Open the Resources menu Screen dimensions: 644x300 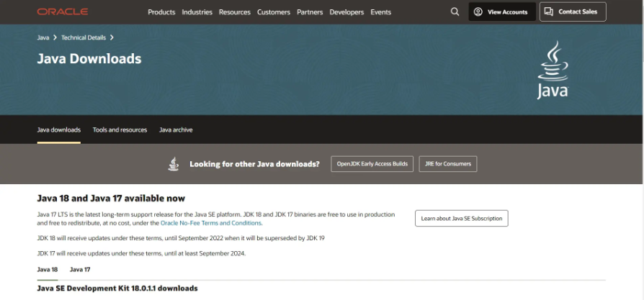[x=235, y=12]
